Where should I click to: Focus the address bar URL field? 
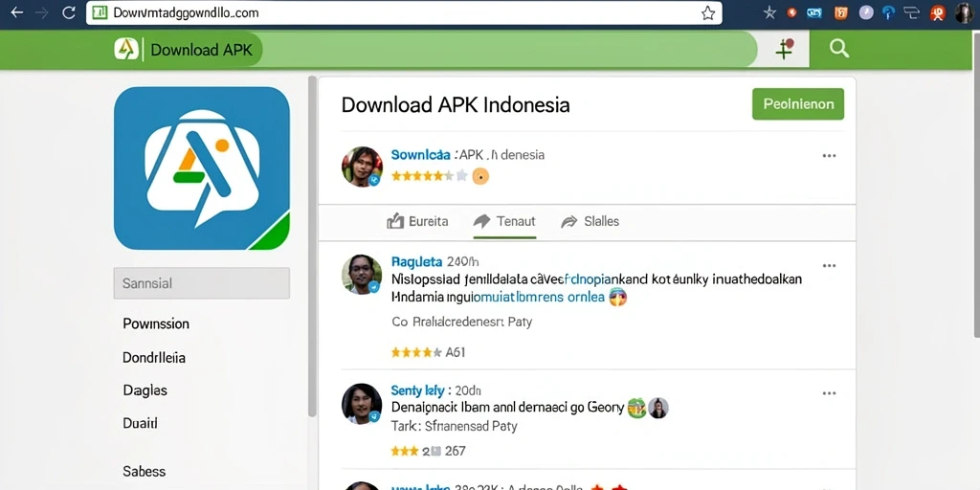[x=404, y=13]
